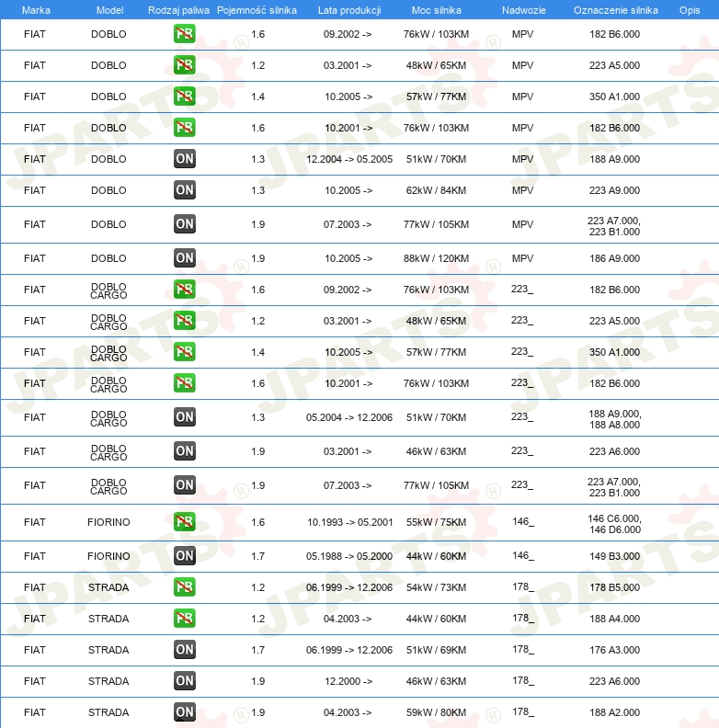Select DOBLO CARGO model in 188 A8.000 row
Viewport: 719px width, 728px height.
[x=108, y=419]
